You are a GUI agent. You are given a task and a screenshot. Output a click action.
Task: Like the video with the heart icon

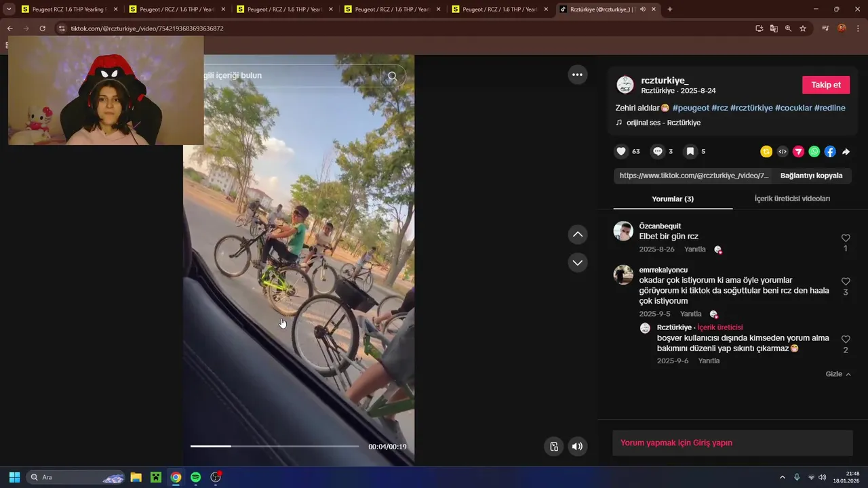click(621, 152)
